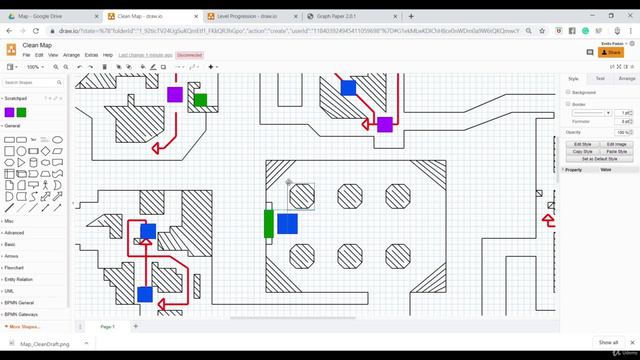Image resolution: width=640 pixels, height=360 pixels.
Task: Click the line color pencil icon
Action: click(153, 67)
